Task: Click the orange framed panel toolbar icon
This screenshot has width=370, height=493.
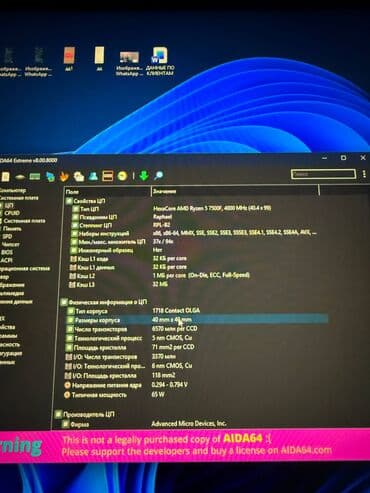Action: click(108, 176)
